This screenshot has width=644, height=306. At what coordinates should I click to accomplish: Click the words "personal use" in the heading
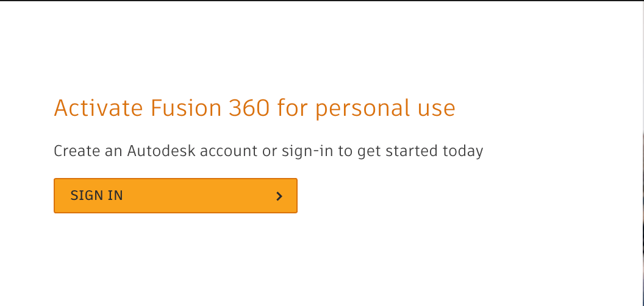click(385, 109)
